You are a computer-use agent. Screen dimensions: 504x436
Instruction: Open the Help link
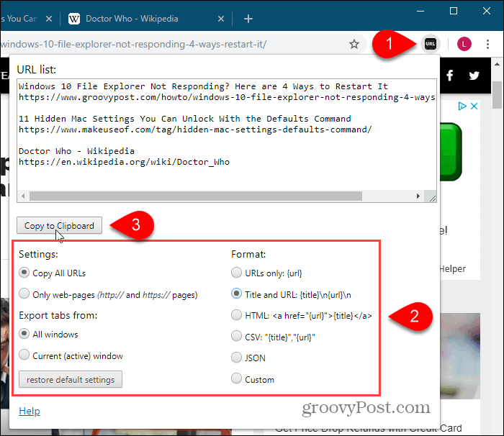point(30,411)
